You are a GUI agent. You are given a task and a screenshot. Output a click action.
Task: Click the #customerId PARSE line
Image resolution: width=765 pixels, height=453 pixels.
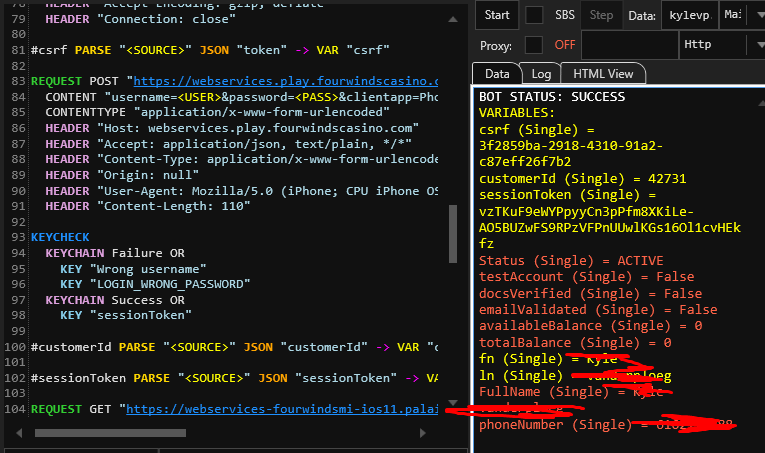tap(234, 347)
